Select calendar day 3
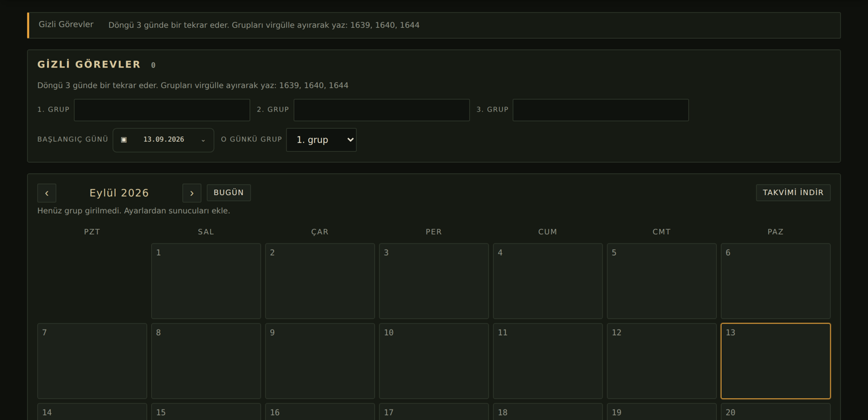Viewport: 868px width, 420px height. click(434, 281)
